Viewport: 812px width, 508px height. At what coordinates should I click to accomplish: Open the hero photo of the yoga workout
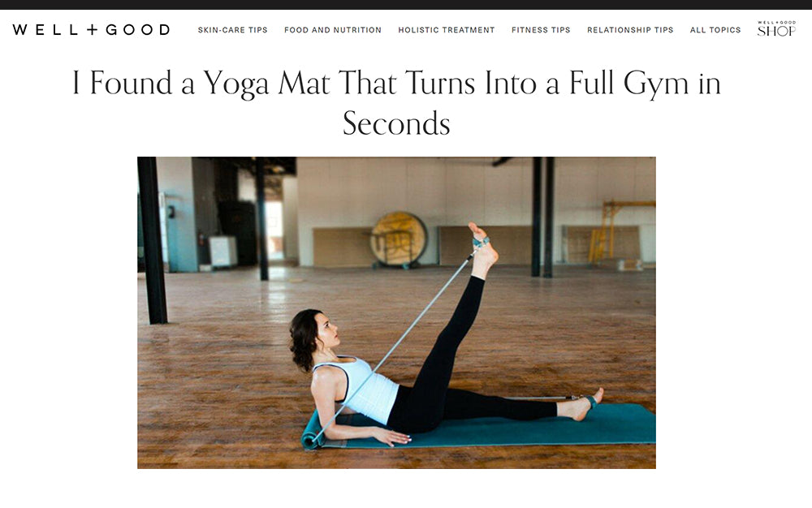tap(397, 312)
